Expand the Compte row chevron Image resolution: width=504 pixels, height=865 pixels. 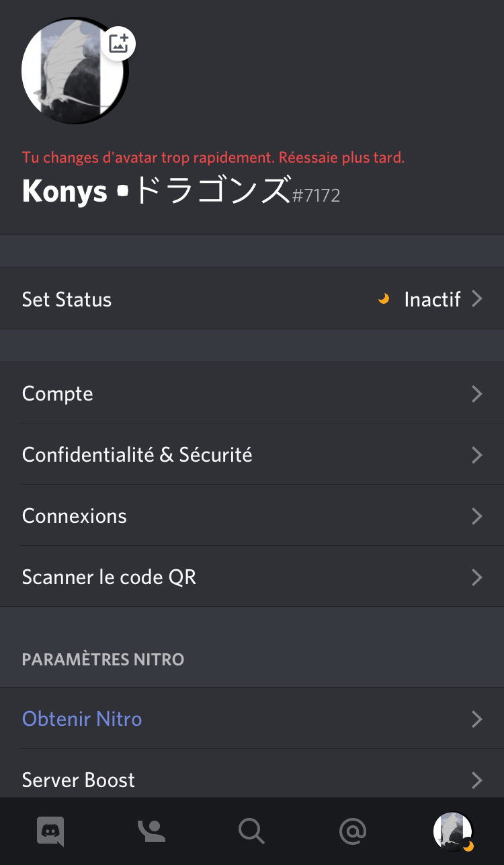476,394
